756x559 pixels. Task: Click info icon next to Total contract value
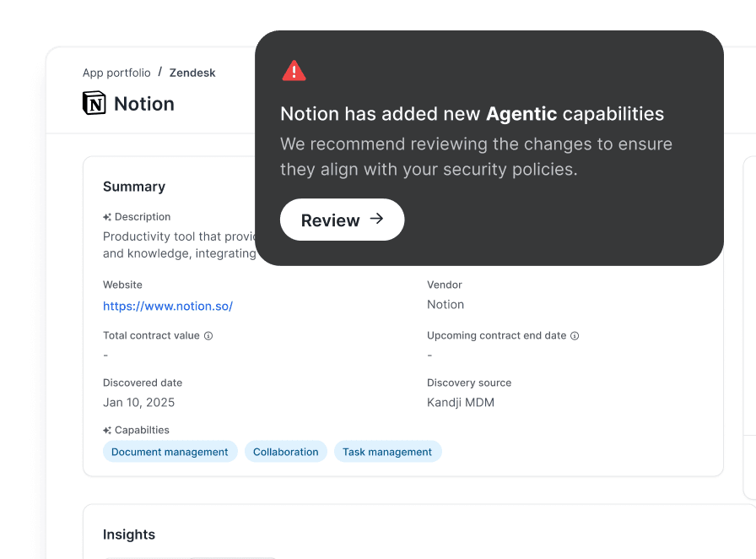pyautogui.click(x=208, y=336)
